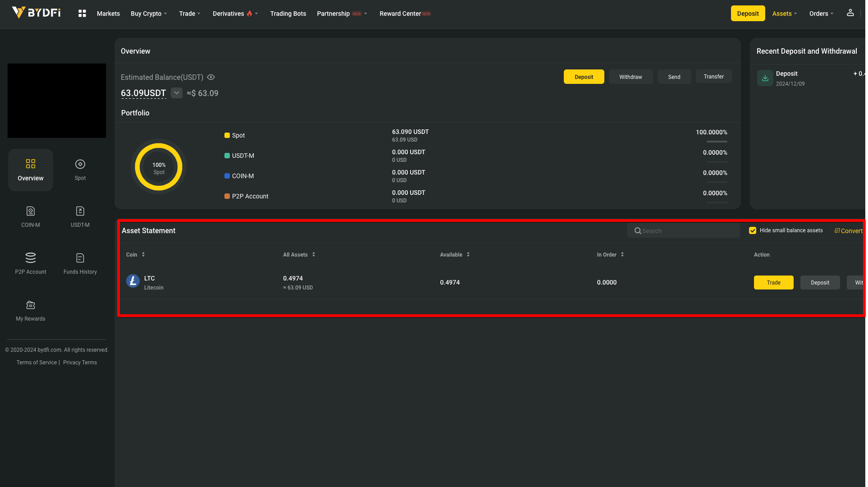Expand the Orders dropdown in header

tap(821, 14)
